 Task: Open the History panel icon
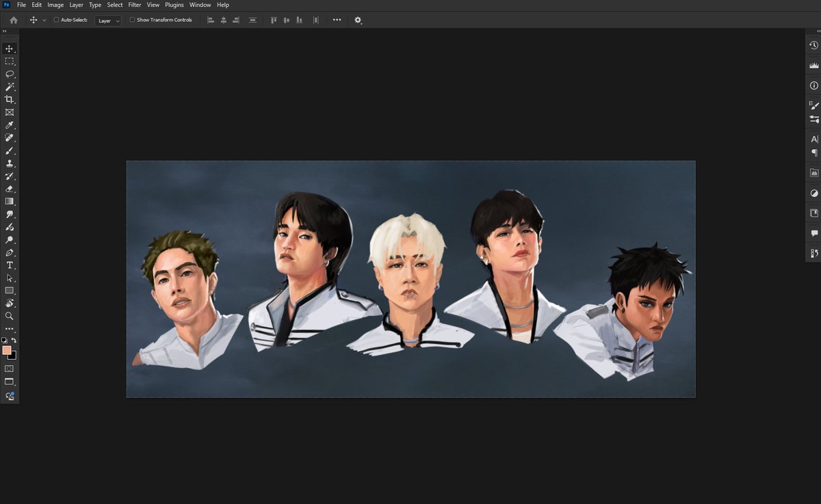click(x=814, y=45)
